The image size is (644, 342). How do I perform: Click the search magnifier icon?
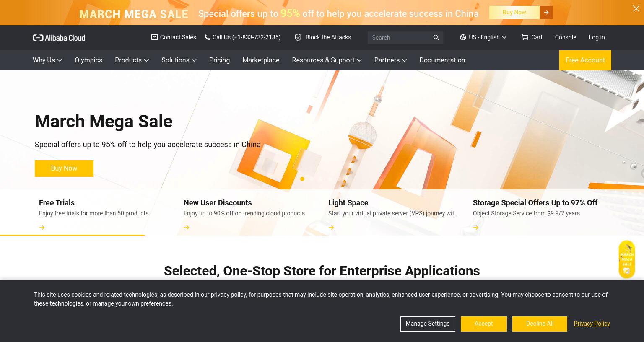[x=436, y=38]
